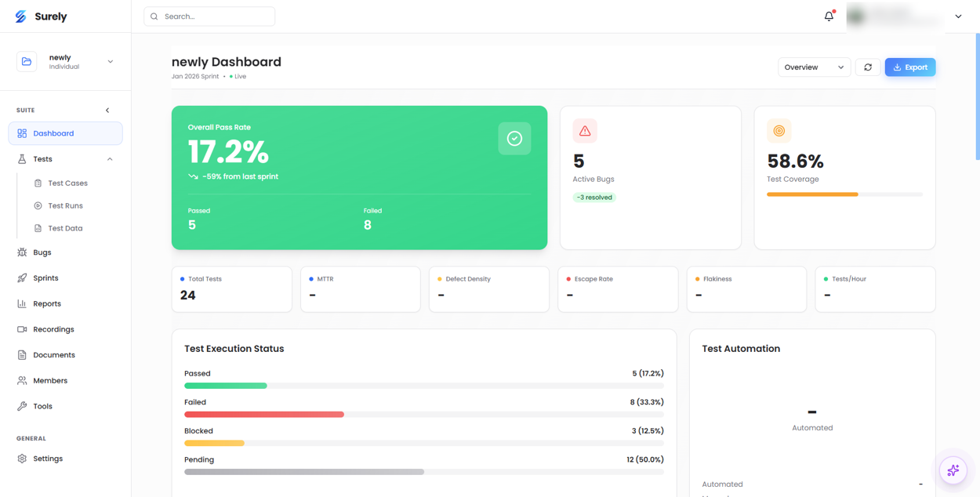Viewport: 980px width, 497px height.
Task: Click the checkmark icon on pass rate card
Action: (514, 139)
